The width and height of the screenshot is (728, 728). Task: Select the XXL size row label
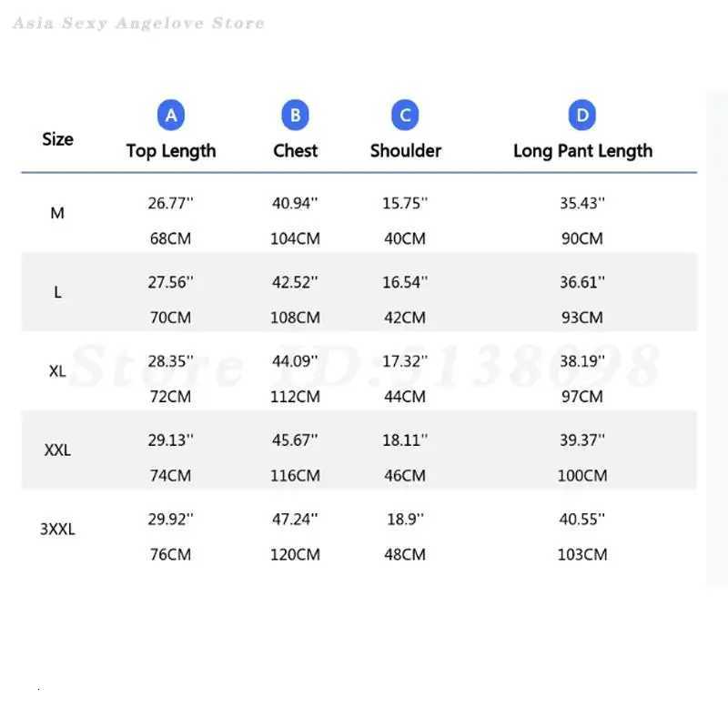tap(57, 450)
